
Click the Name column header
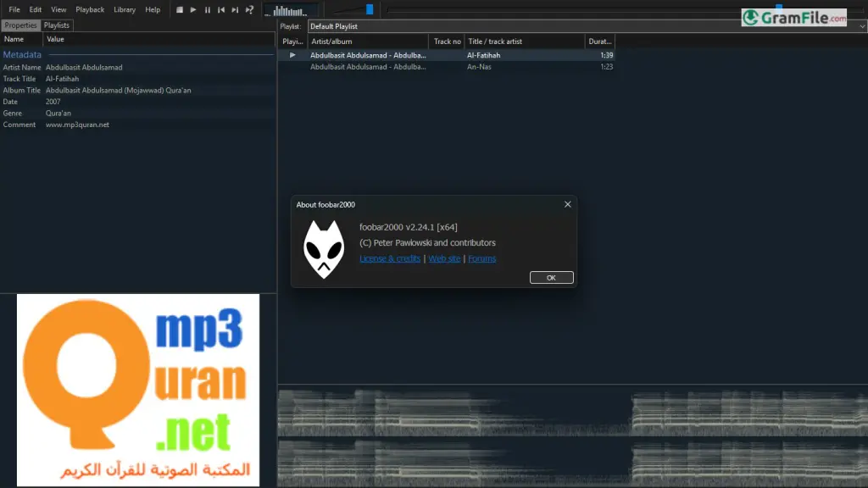[21, 39]
